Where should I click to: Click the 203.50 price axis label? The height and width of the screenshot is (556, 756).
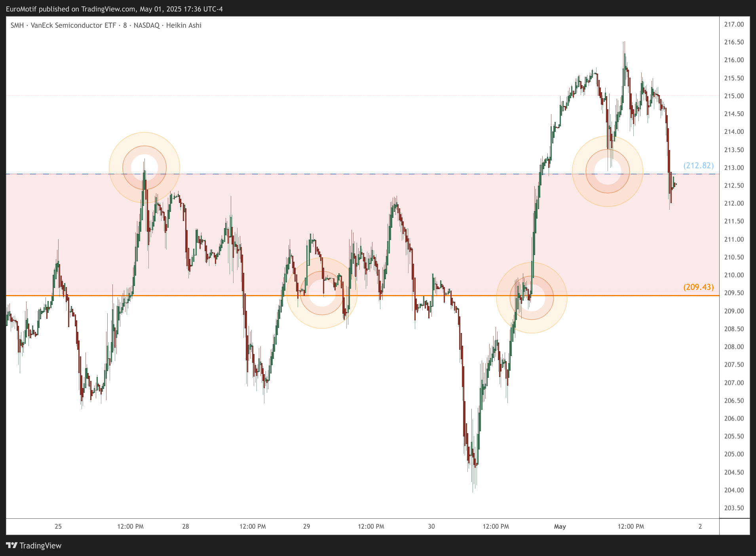734,508
